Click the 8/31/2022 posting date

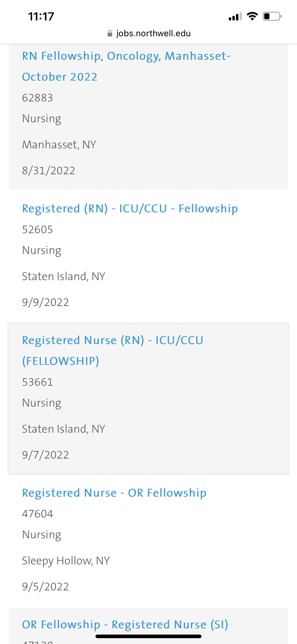tap(48, 171)
